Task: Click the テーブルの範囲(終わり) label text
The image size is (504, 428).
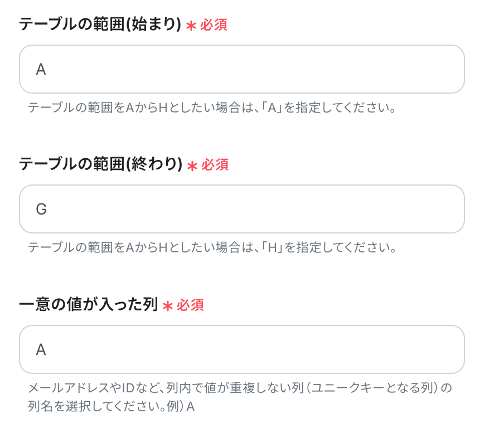Action: (101, 164)
